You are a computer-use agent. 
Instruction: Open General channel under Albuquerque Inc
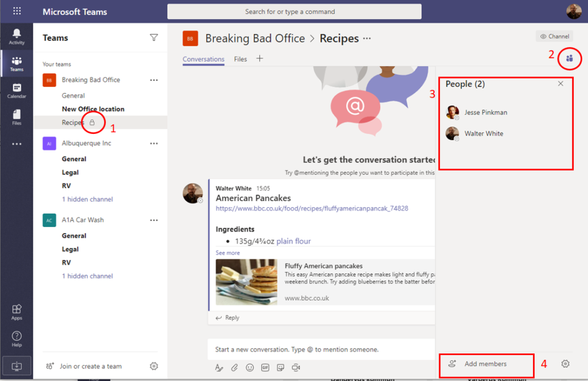click(74, 159)
